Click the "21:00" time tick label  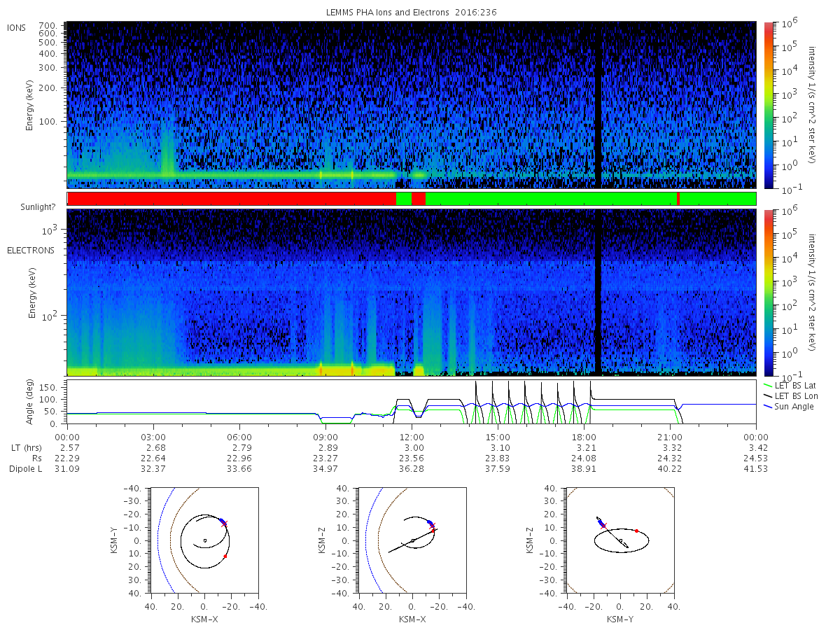(x=670, y=436)
